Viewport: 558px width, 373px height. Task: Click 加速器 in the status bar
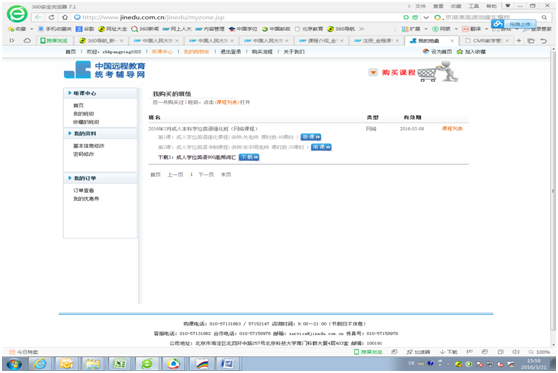[418, 352]
